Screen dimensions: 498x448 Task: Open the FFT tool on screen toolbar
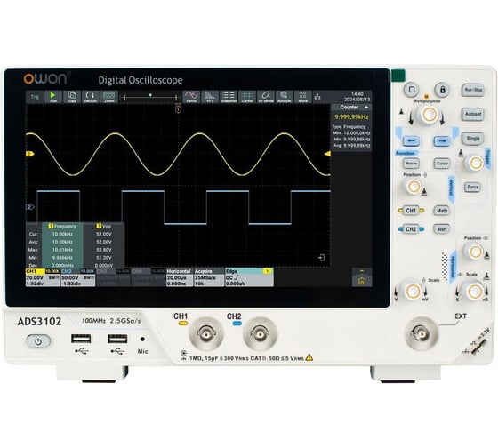click(210, 97)
